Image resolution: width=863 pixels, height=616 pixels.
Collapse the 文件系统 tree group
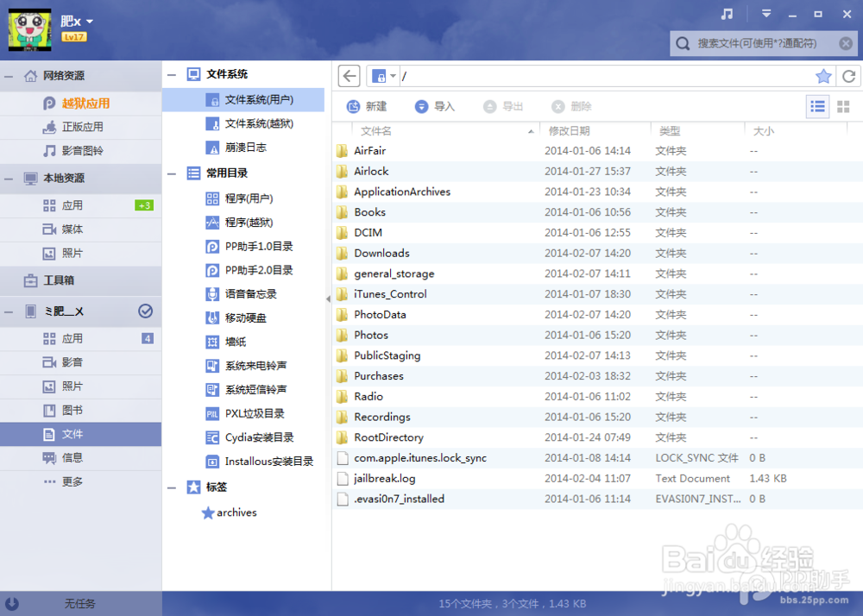coord(173,74)
